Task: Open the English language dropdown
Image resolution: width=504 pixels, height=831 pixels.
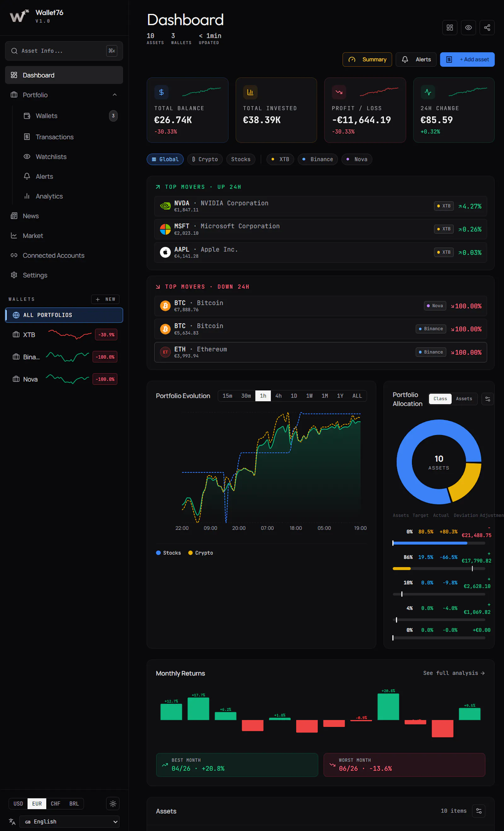Action: coord(69,822)
